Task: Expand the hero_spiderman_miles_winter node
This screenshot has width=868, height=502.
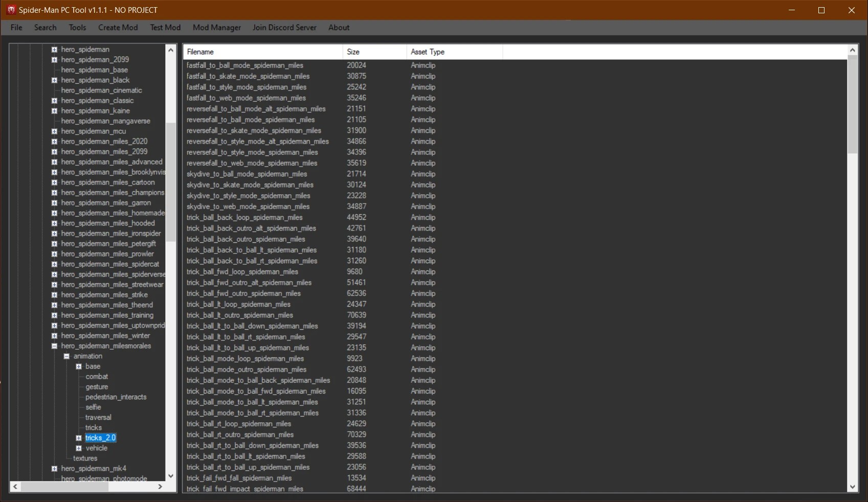Action: tap(54, 336)
